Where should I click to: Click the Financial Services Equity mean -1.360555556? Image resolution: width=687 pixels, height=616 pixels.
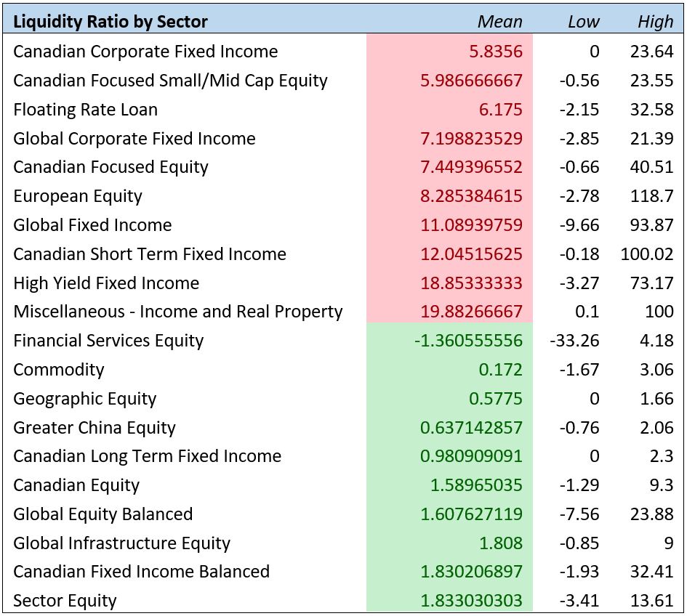click(x=468, y=341)
